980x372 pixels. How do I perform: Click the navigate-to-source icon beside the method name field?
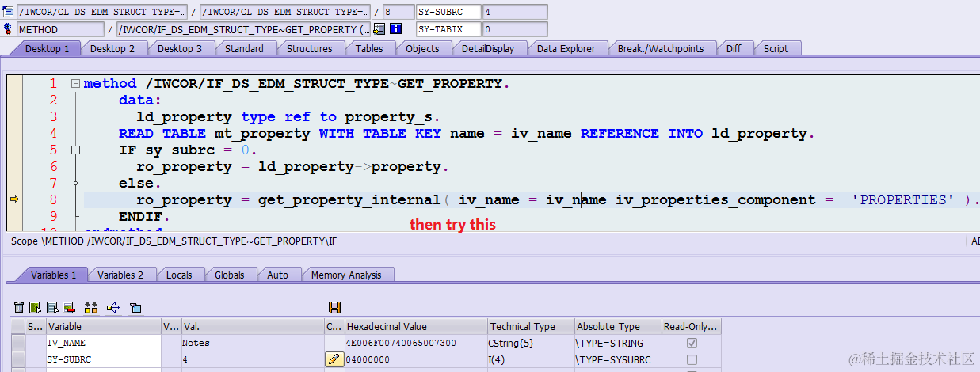click(x=379, y=29)
